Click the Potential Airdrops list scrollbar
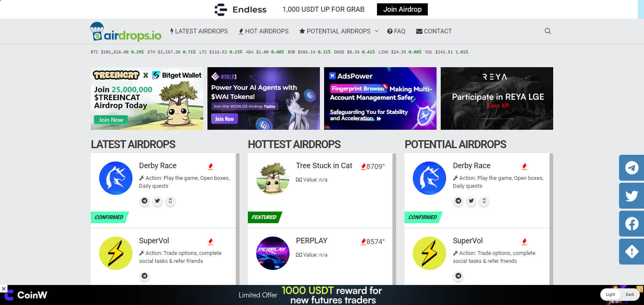 tap(552, 219)
